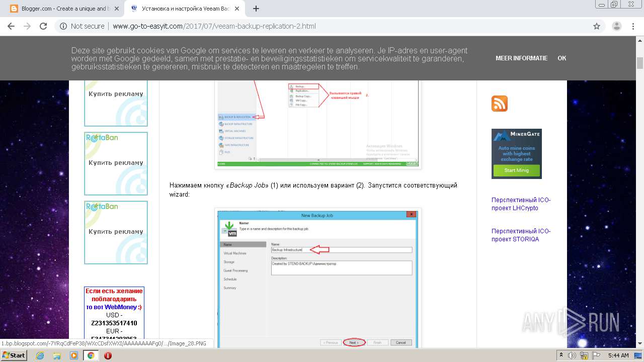Accept cookies with the OK button

561,58
